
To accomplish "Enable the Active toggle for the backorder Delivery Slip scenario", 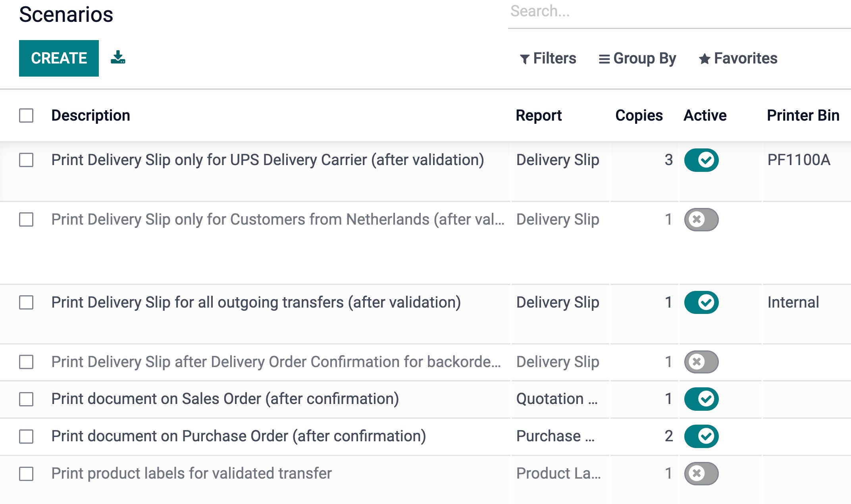I will point(701,362).
